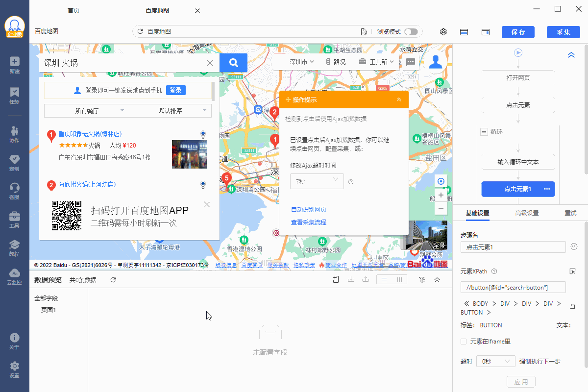Select 页面1 in the field tree
The image size is (588, 392).
click(49, 310)
